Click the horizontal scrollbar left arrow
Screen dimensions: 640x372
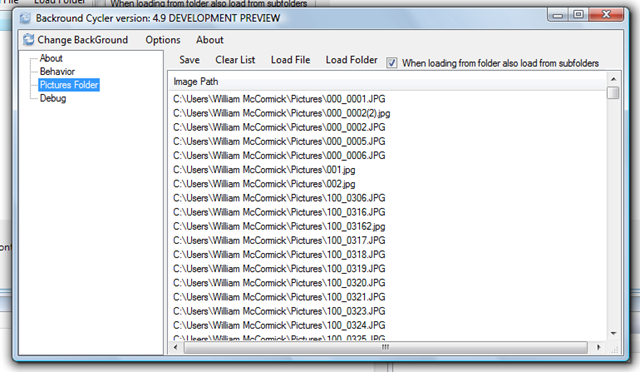point(176,347)
